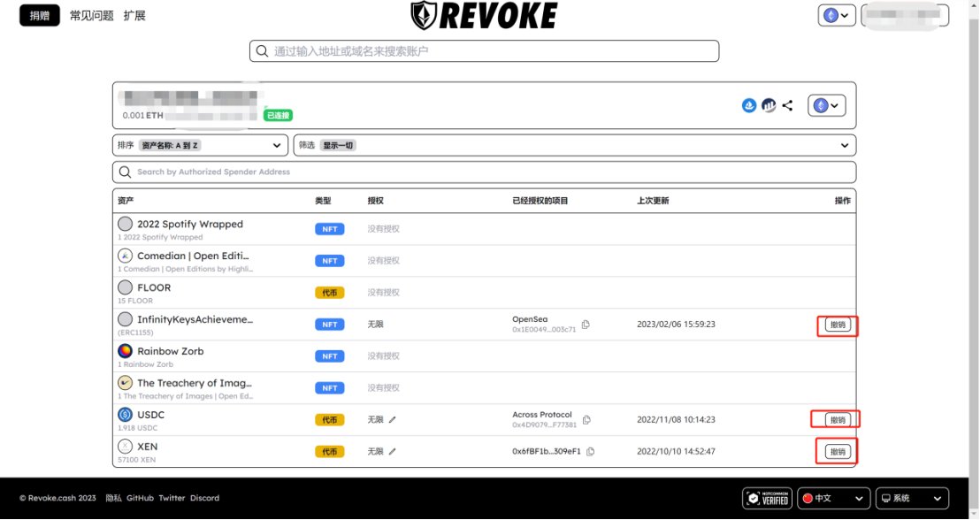Open the network selector showing the Ethereum logo

pos(825,105)
